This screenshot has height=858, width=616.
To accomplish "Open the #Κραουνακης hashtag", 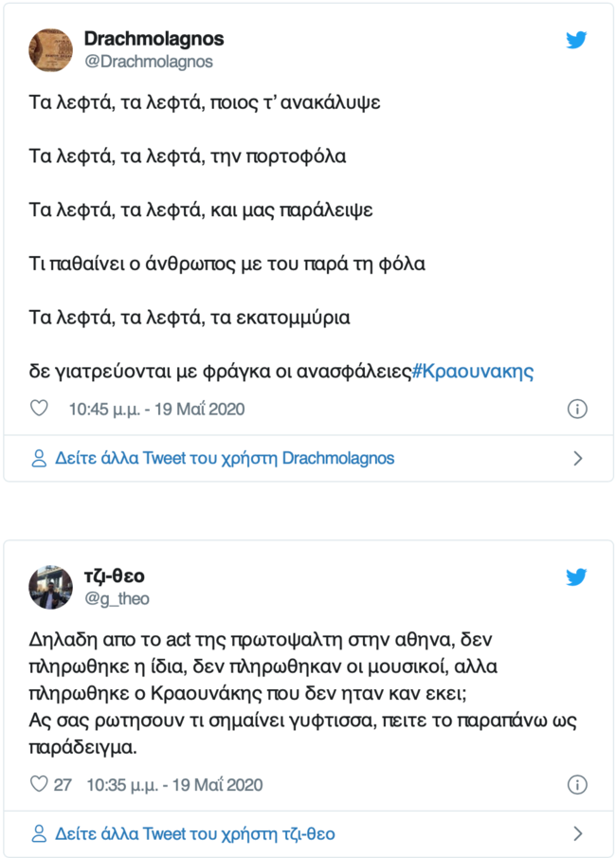I will (x=473, y=371).
